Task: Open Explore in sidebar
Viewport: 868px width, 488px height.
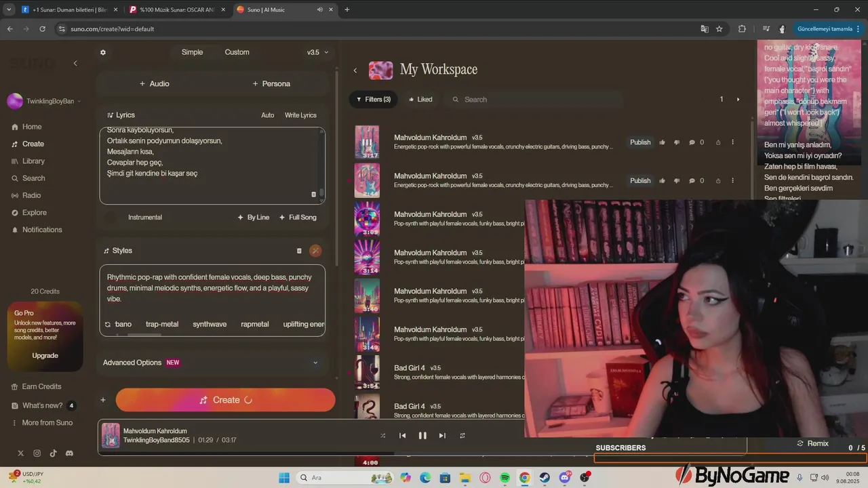Action: 28,213
